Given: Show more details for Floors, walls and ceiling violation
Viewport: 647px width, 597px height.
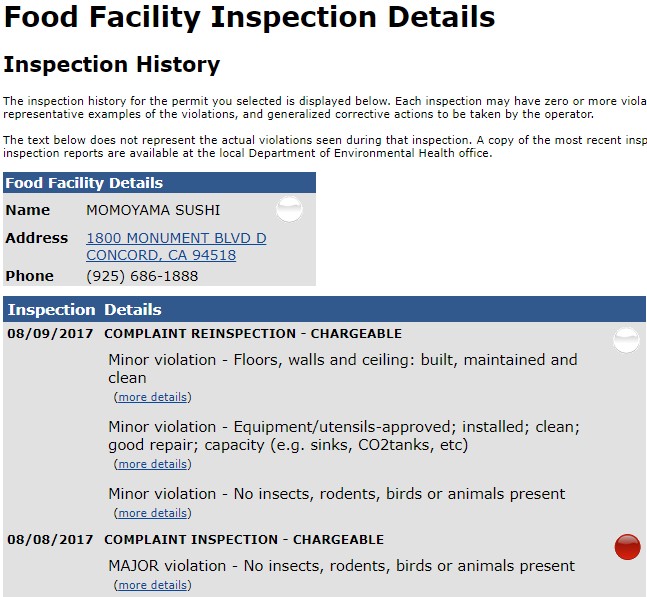Looking at the screenshot, I should click(153, 397).
